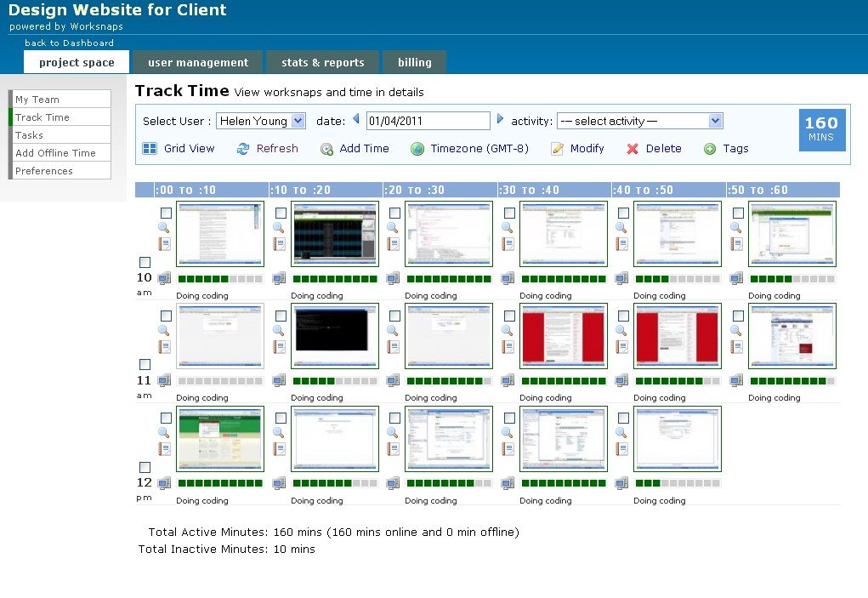
Task: Switch to the stats & reports tab
Action: click(x=323, y=62)
